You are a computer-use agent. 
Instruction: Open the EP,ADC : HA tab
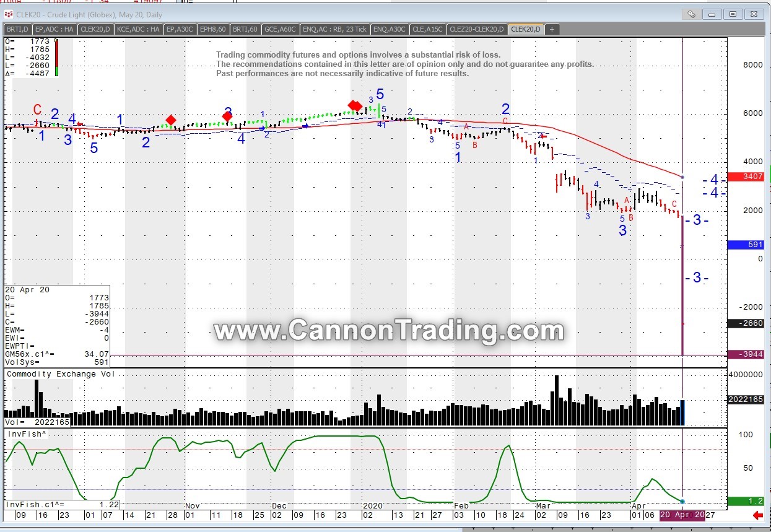click(x=54, y=29)
